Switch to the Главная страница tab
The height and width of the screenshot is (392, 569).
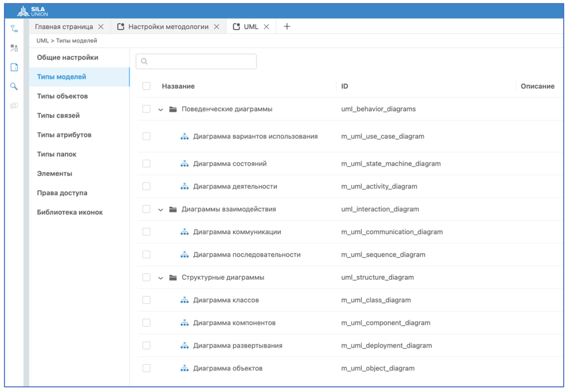[64, 27]
